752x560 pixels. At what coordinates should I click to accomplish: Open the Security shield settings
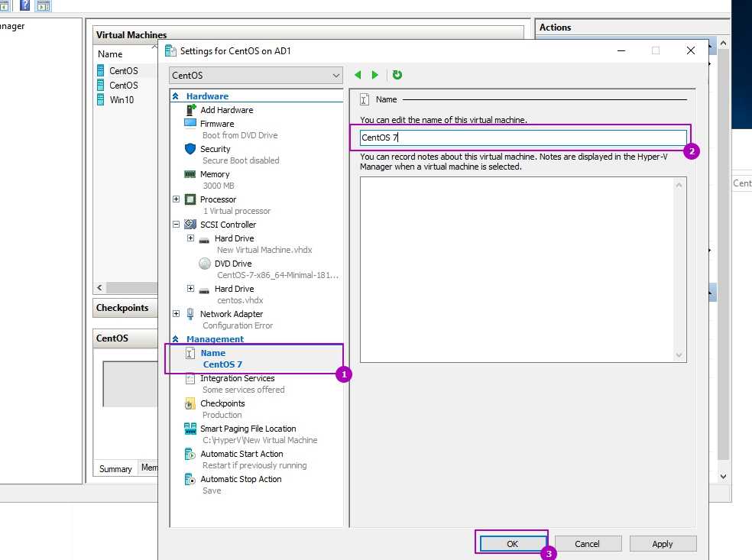point(190,149)
